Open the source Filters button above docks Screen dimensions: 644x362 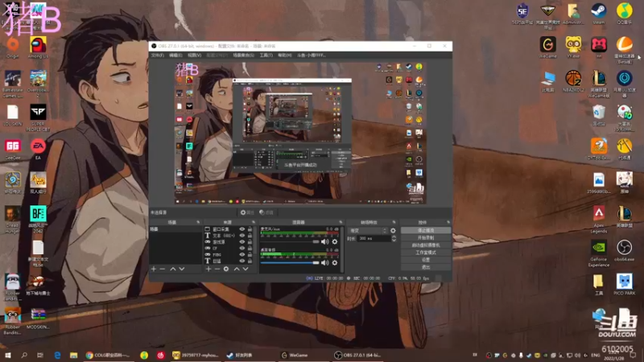266,212
